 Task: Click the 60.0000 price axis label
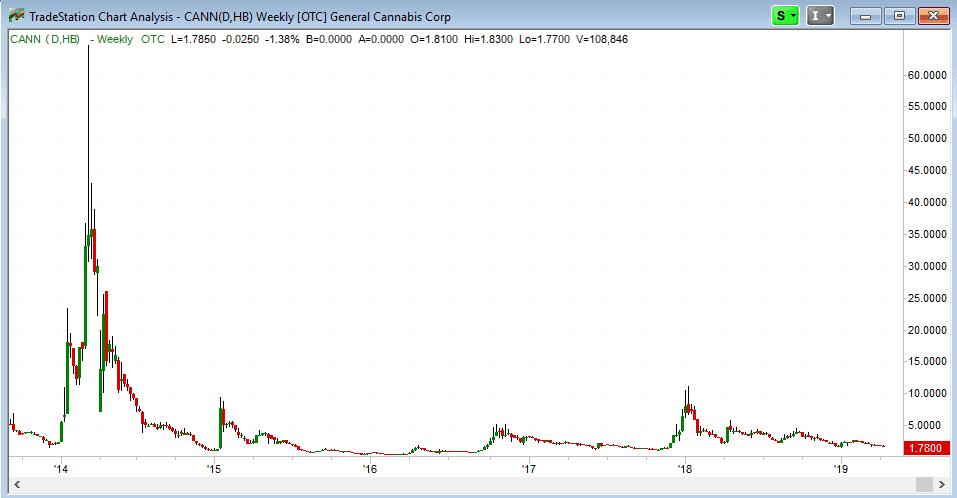pos(927,75)
